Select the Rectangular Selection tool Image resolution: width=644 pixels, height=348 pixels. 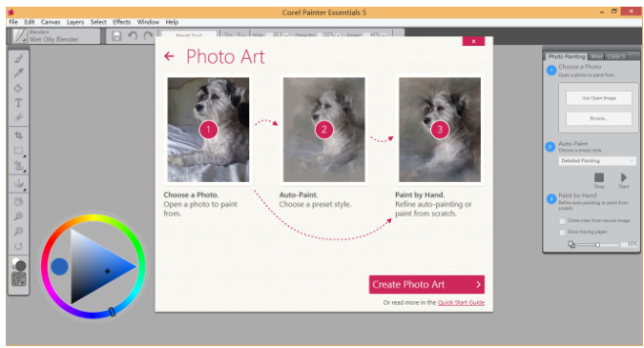click(18, 151)
